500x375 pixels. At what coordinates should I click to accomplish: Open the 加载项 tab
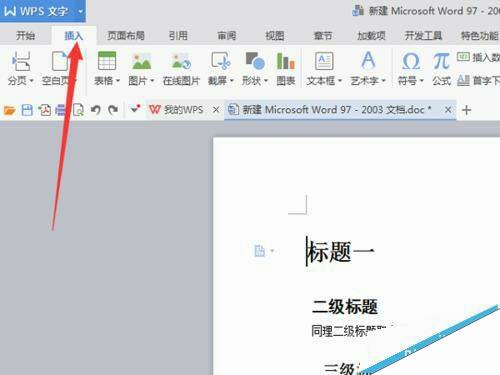coord(371,35)
